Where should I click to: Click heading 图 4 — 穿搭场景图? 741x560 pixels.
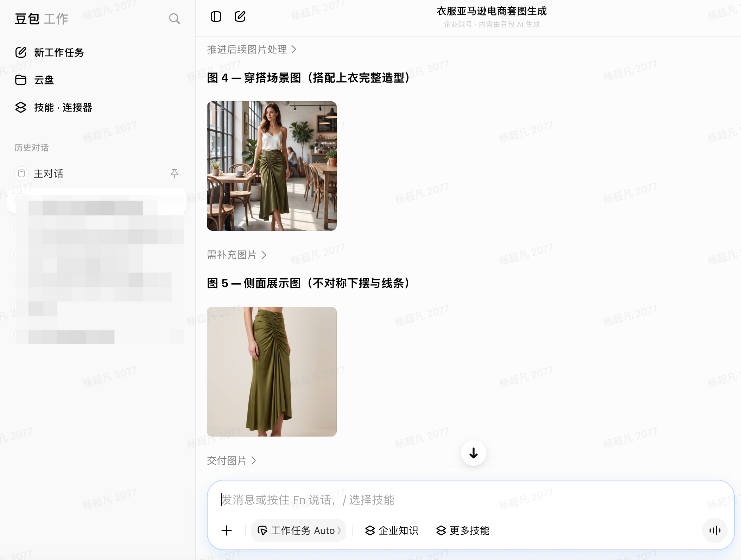point(309,78)
